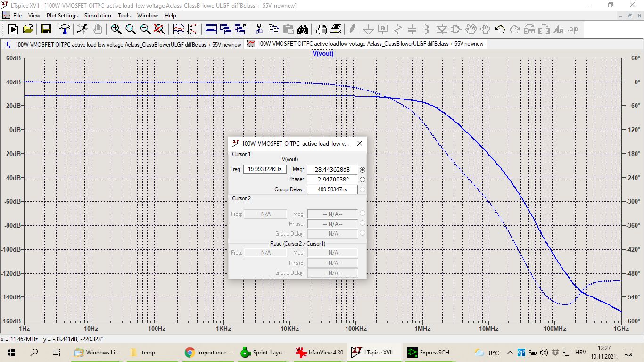The height and width of the screenshot is (362, 644).
Task: Click the V(vout) trace label
Action: click(x=322, y=54)
